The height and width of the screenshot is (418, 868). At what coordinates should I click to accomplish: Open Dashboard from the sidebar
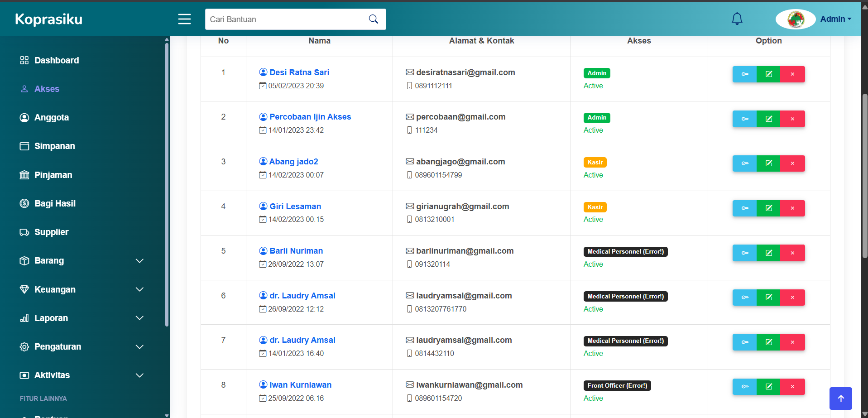56,60
